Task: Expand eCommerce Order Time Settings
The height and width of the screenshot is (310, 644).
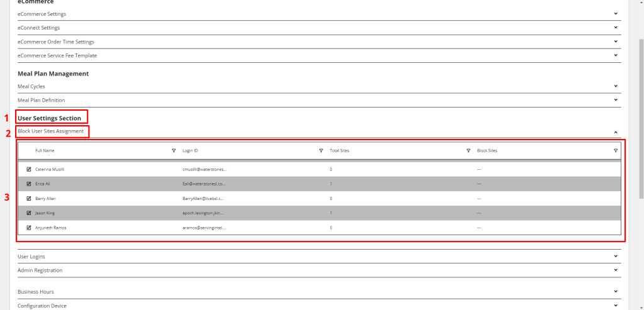Action: [615, 42]
